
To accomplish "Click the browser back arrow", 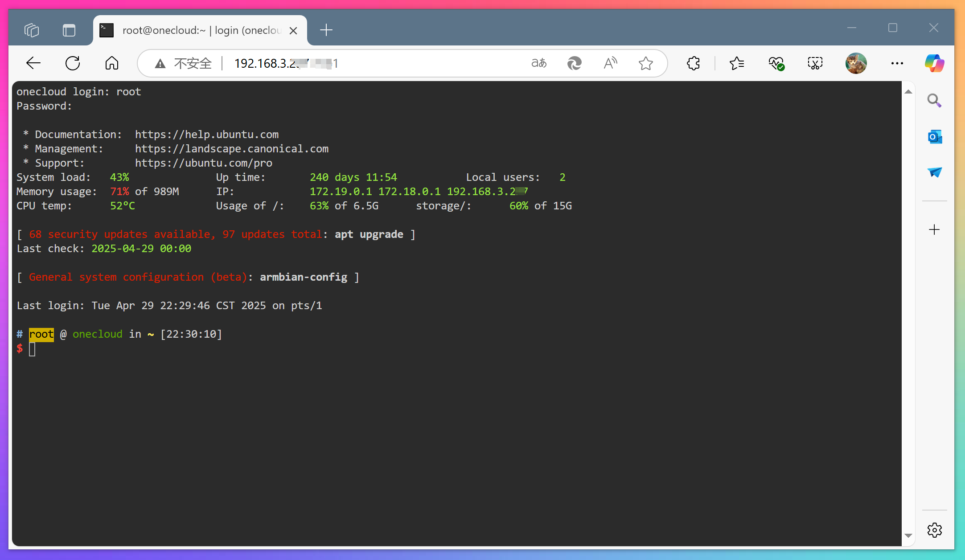I will [33, 63].
